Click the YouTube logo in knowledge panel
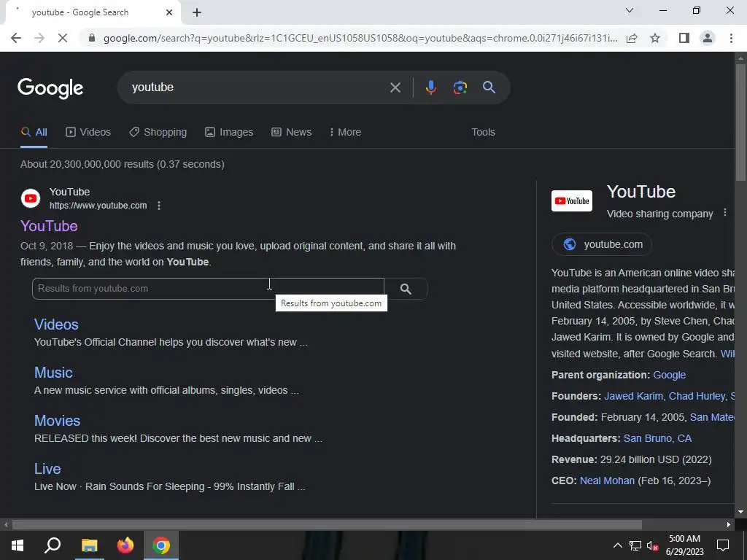The height and width of the screenshot is (560, 747). [x=572, y=201]
